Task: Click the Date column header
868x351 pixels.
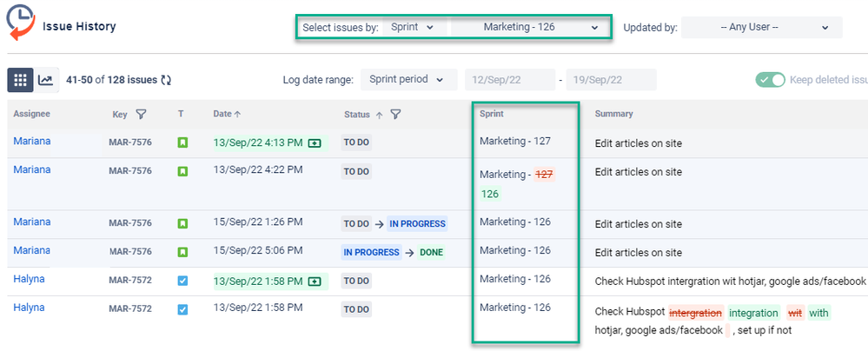Action: click(x=222, y=114)
